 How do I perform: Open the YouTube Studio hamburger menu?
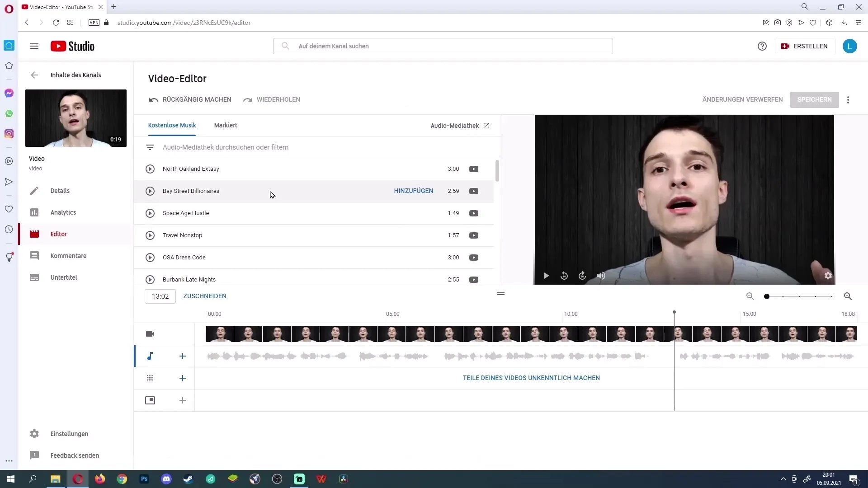34,46
